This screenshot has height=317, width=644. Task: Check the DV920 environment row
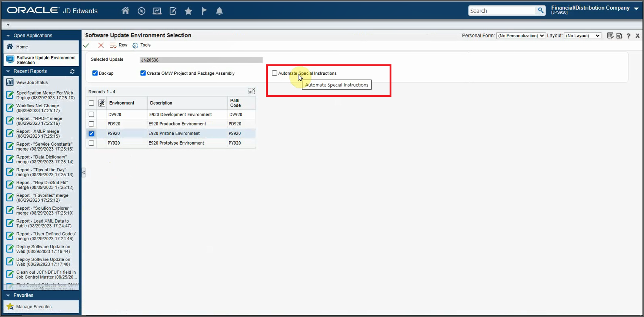pyautogui.click(x=91, y=115)
